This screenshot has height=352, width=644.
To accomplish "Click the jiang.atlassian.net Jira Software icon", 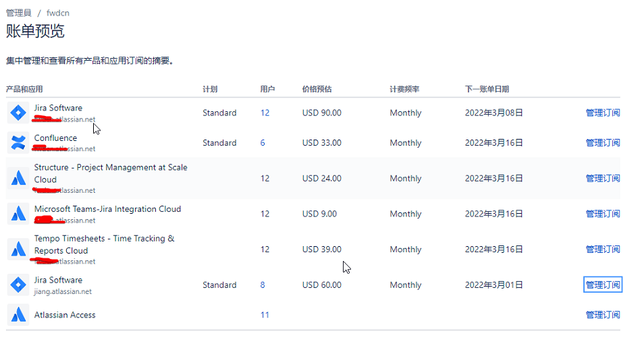I will (18, 285).
